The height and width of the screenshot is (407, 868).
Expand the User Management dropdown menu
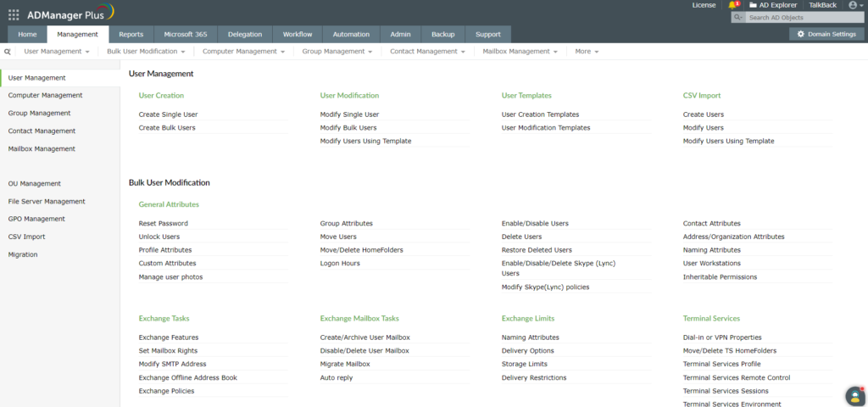[57, 52]
